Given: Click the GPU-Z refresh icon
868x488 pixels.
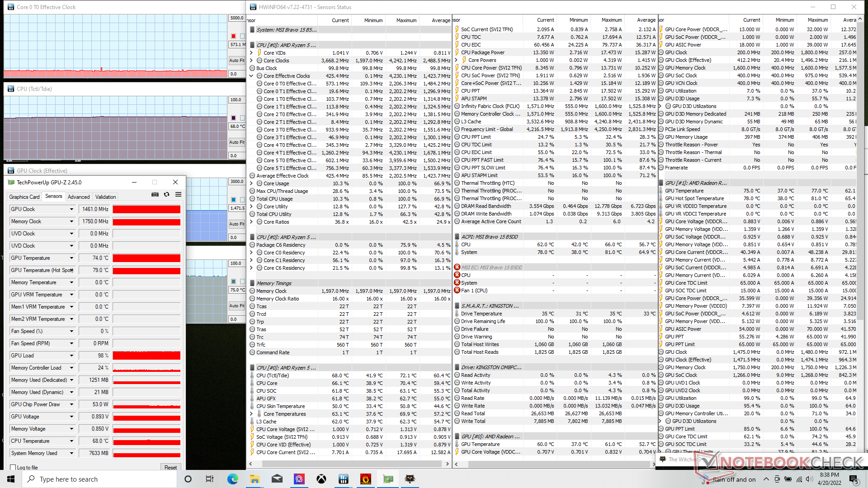Looking at the screenshot, I should tap(166, 194).
